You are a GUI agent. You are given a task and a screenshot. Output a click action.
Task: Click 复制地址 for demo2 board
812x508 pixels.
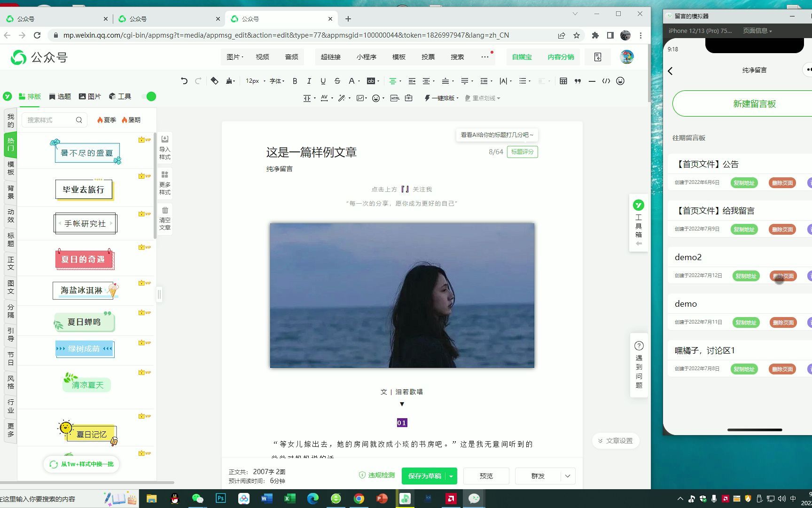[x=746, y=276]
